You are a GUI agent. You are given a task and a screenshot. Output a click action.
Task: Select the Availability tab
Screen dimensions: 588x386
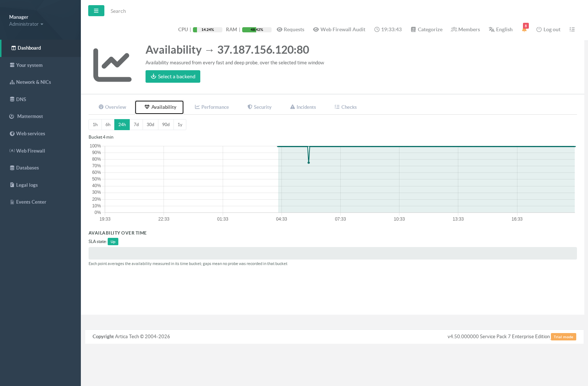click(x=159, y=107)
